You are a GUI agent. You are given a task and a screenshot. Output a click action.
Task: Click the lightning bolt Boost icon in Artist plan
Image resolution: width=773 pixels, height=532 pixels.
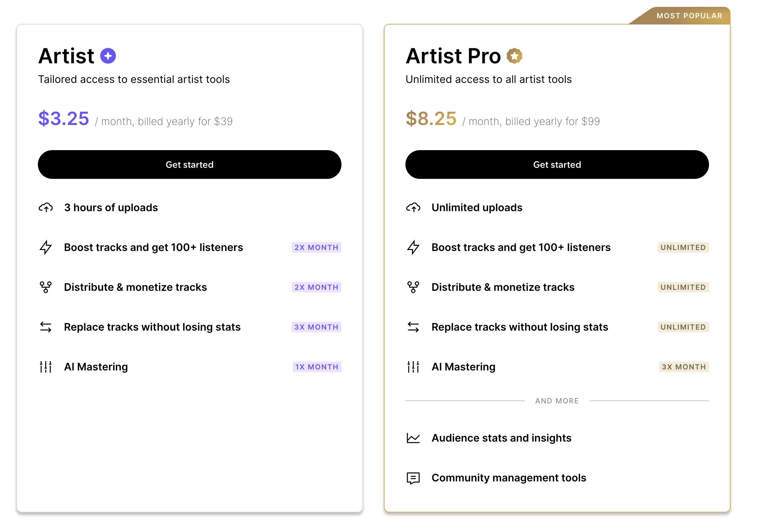pyautogui.click(x=46, y=247)
